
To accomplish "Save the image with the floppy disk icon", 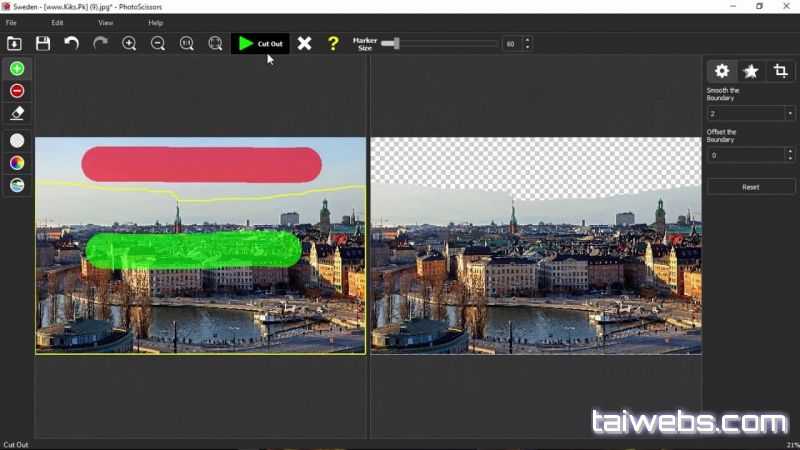I will tap(43, 43).
